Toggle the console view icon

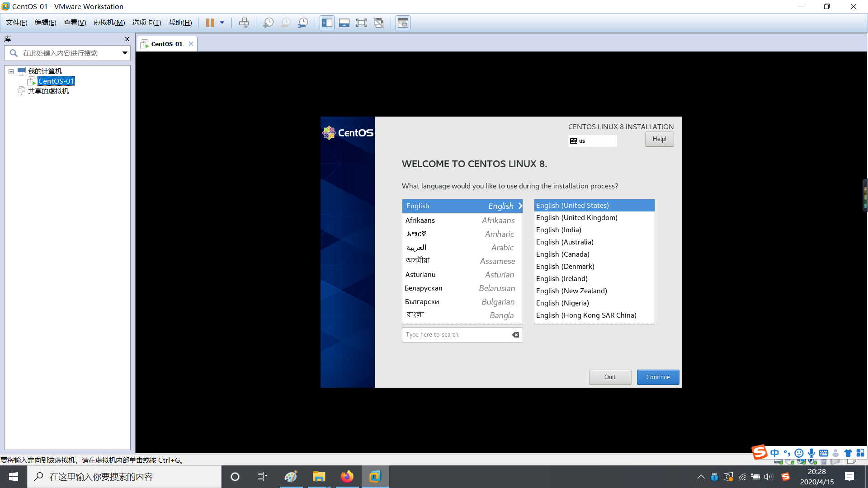(403, 23)
